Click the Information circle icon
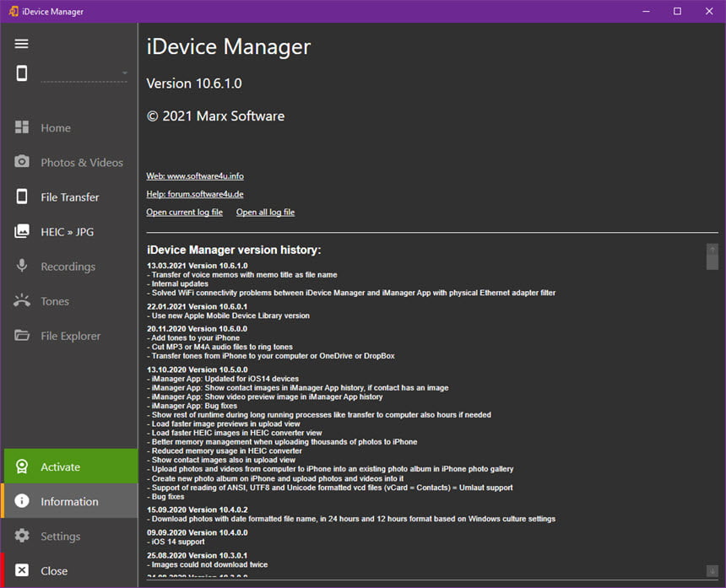 21,501
